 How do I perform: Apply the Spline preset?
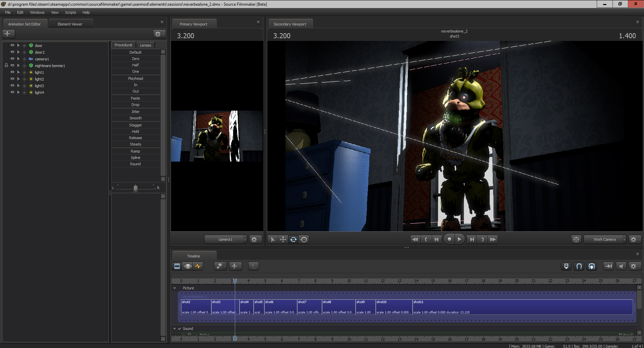[x=136, y=158]
